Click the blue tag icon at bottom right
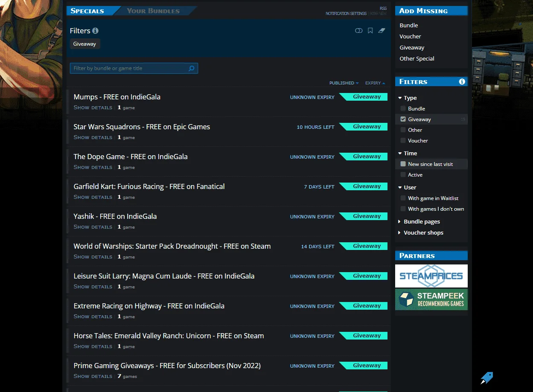 coord(486,378)
